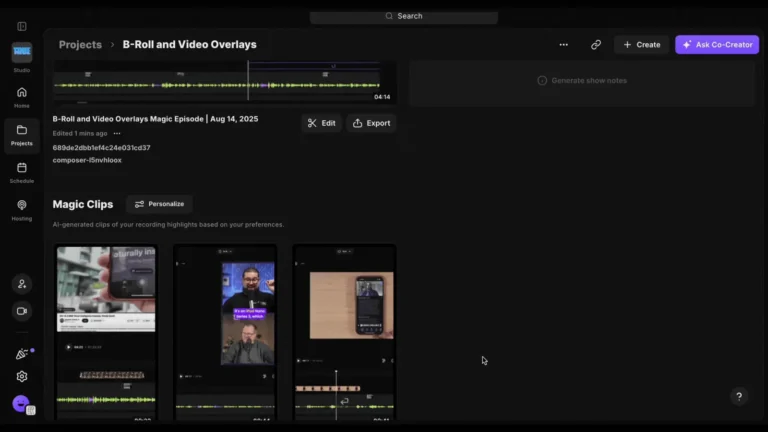Viewport: 768px width, 432px height.
Task: Click the Export button
Action: tap(371, 123)
